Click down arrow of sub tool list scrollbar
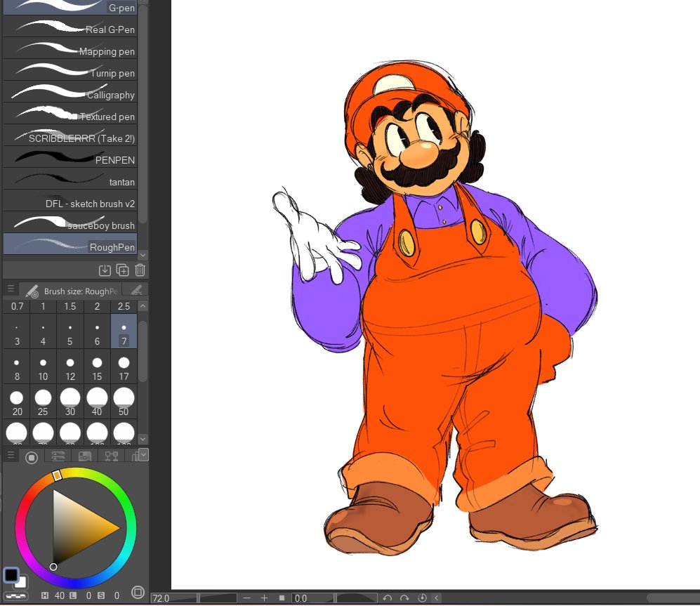Viewport: 700px width, 606px height. pos(143,255)
